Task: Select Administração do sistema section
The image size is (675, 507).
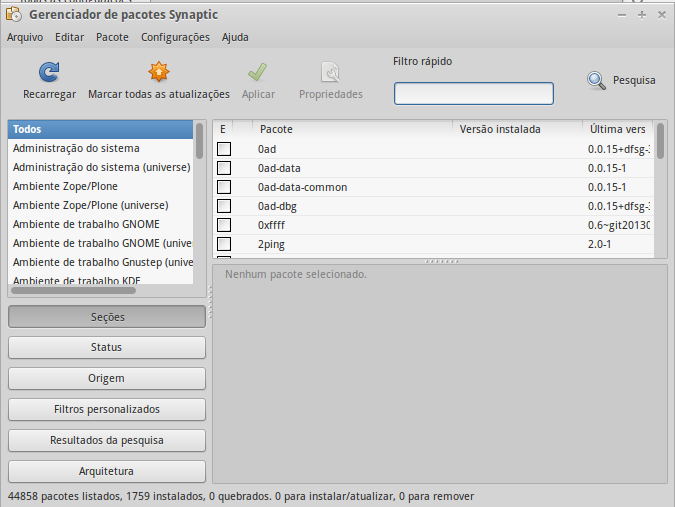Action: [x=100, y=148]
